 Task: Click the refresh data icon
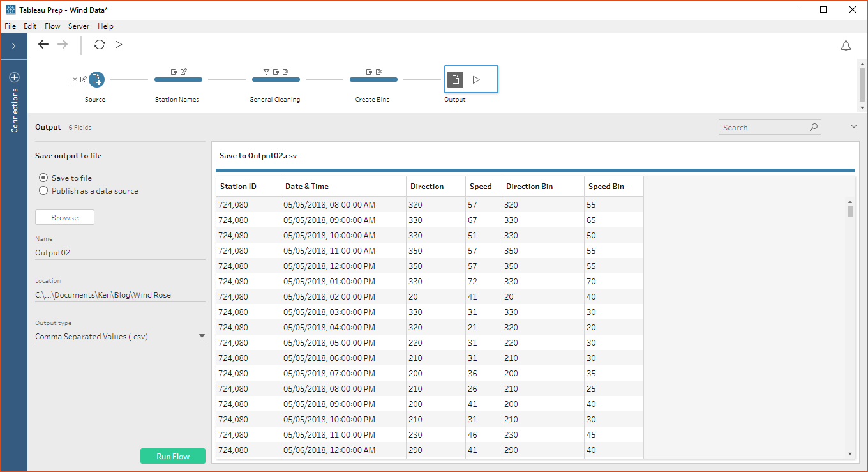99,44
